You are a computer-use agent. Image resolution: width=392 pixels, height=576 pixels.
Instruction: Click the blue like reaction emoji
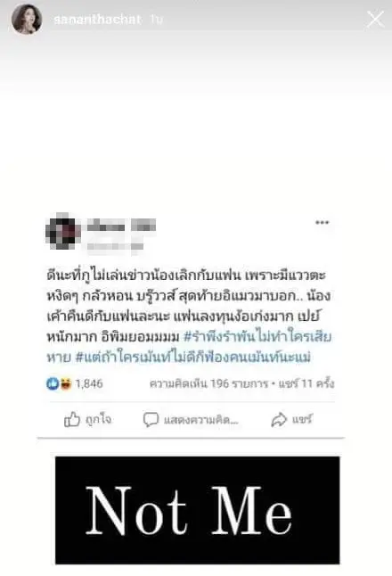click(53, 383)
